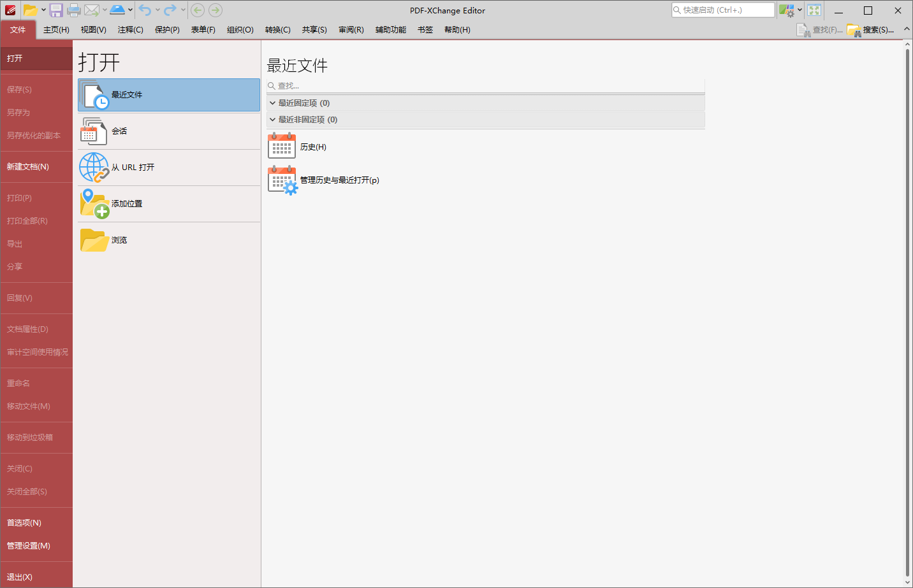Undo the last action with the undo arrow
913x588 pixels.
coord(143,10)
